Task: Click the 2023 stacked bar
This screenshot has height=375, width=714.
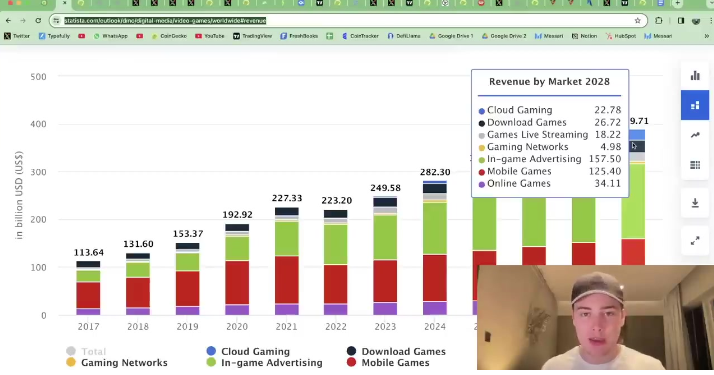Action: [x=385, y=256]
